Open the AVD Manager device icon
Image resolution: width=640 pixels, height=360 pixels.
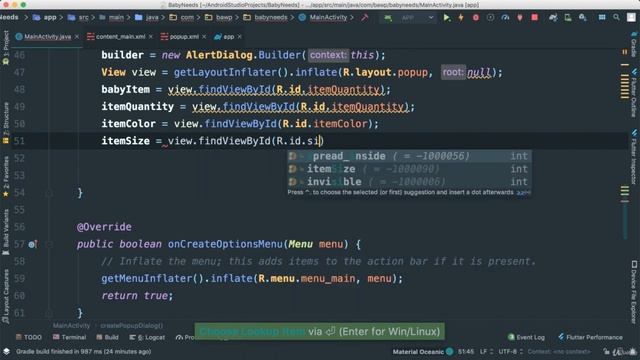click(568, 18)
